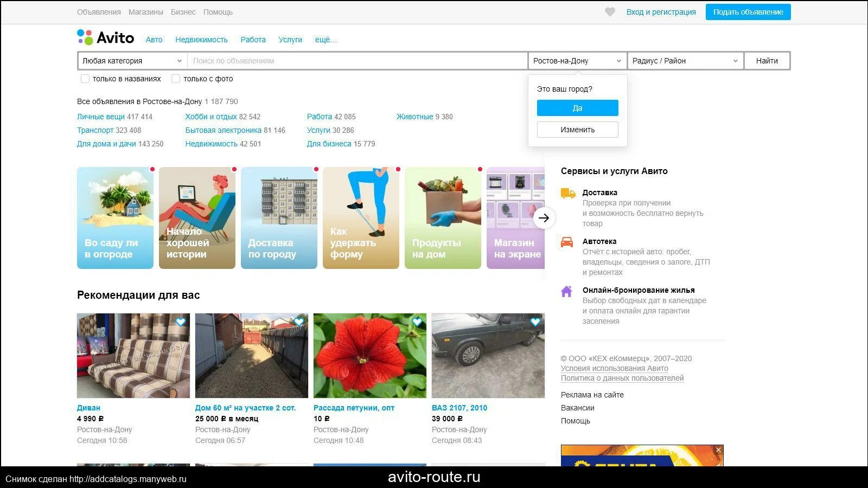This screenshot has height=488, width=868.
Task: Open the Животные category link
Action: pyautogui.click(x=415, y=117)
